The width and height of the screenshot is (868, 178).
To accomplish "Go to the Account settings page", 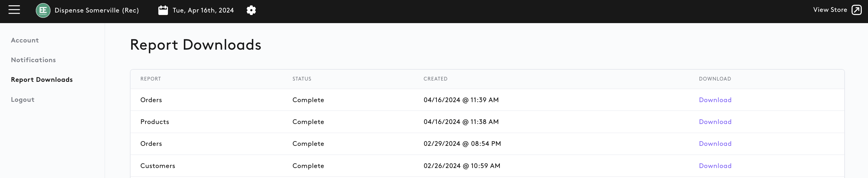I will point(25,40).
